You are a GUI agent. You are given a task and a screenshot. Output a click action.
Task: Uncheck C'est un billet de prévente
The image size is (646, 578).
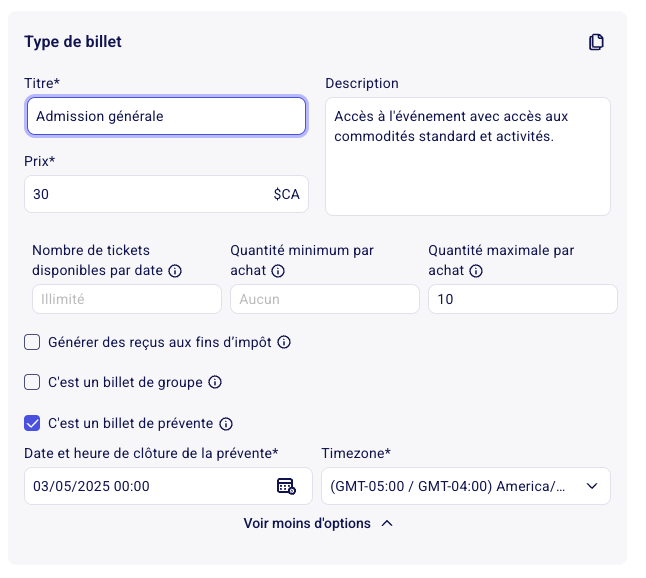[32, 423]
